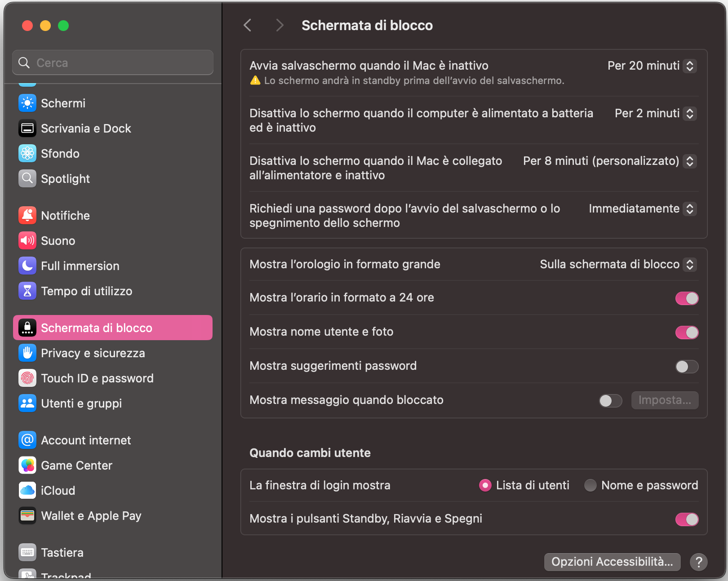Click the help question mark button

tap(699, 562)
